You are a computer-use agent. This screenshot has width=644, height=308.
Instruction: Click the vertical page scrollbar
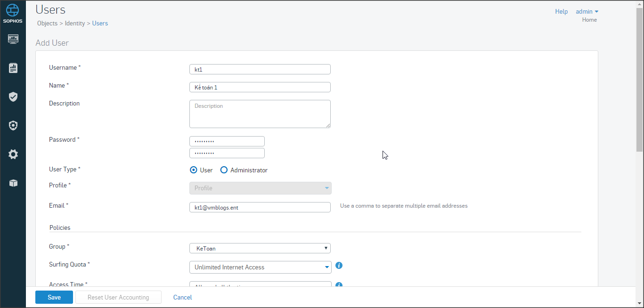(639, 80)
